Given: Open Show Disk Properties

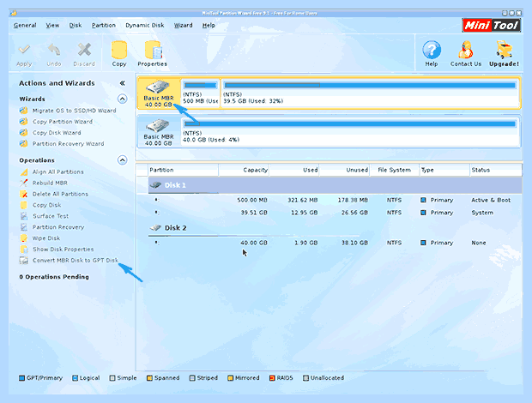Looking at the screenshot, I should (63, 250).
